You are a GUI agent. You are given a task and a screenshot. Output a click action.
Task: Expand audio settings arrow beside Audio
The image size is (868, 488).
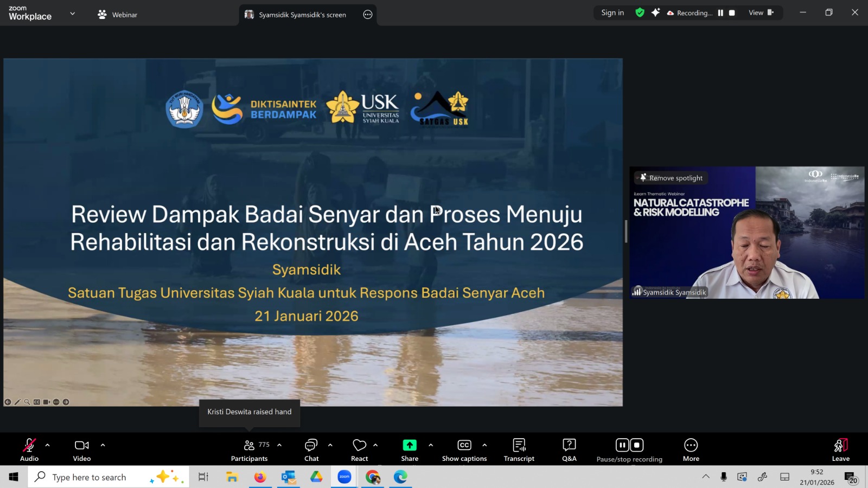[x=48, y=445]
